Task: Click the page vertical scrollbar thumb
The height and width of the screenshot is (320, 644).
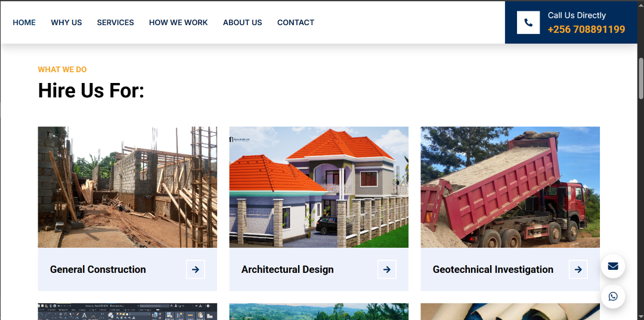Action: 640,78
